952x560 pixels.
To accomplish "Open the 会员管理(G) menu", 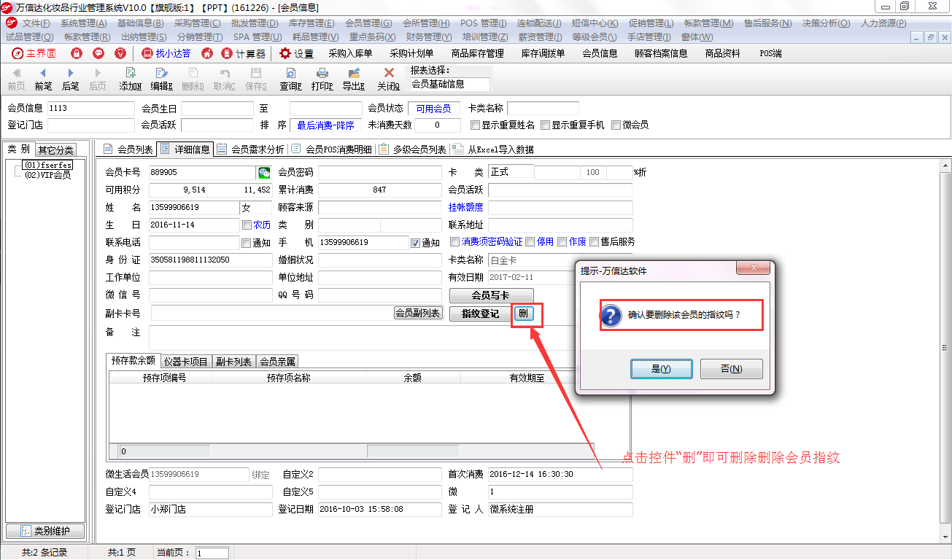I will [x=368, y=23].
